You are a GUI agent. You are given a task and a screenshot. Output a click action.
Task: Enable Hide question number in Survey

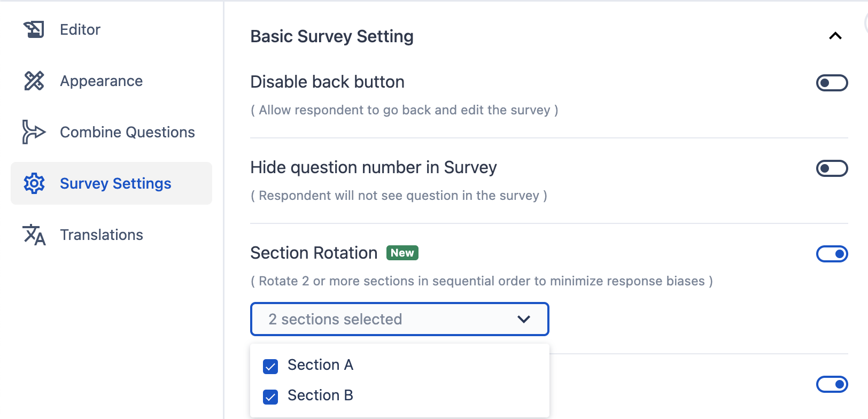(832, 168)
